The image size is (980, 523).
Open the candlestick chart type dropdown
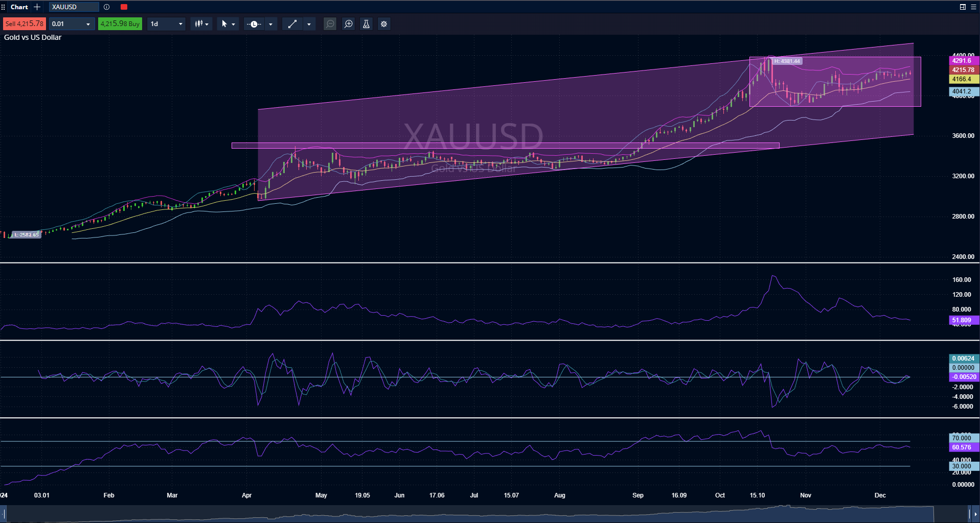201,24
